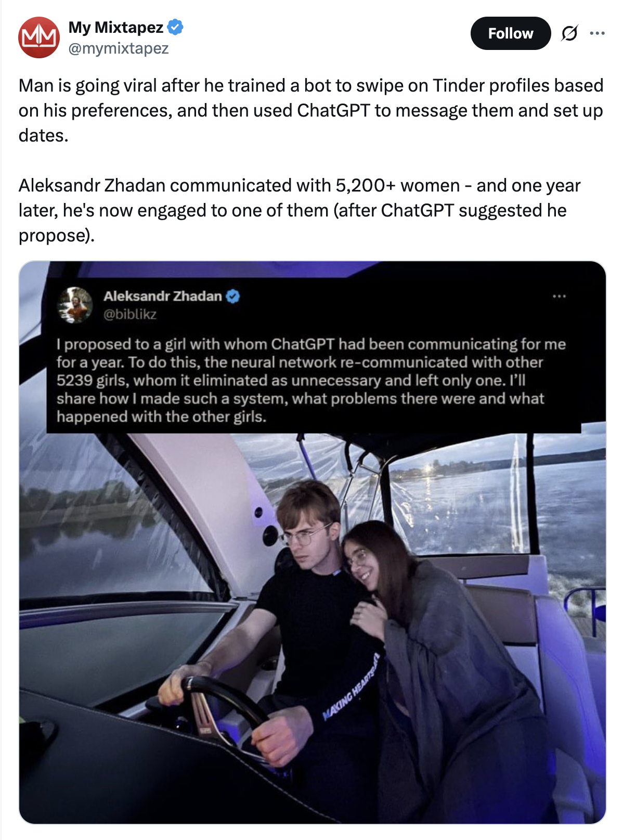The height and width of the screenshot is (840, 623).
Task: Click the Grok slashed-circle icon near Follow
Action: pyautogui.click(x=569, y=33)
